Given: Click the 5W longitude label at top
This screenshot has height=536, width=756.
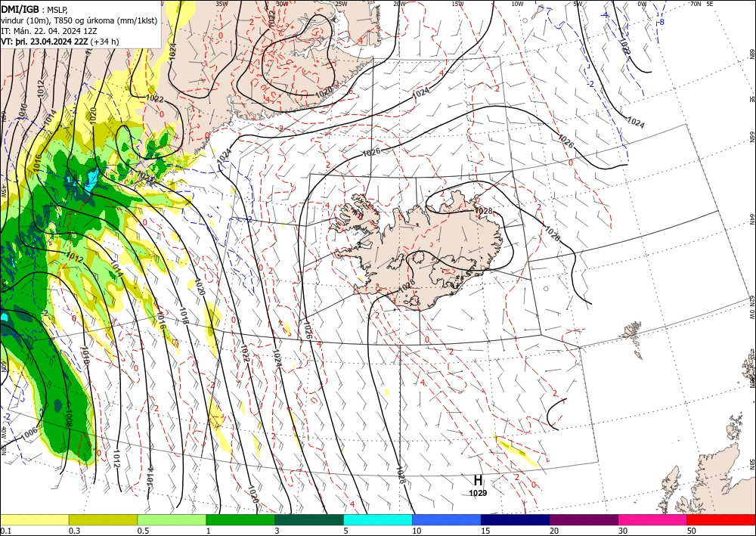Looking at the screenshot, I should coord(578,4).
